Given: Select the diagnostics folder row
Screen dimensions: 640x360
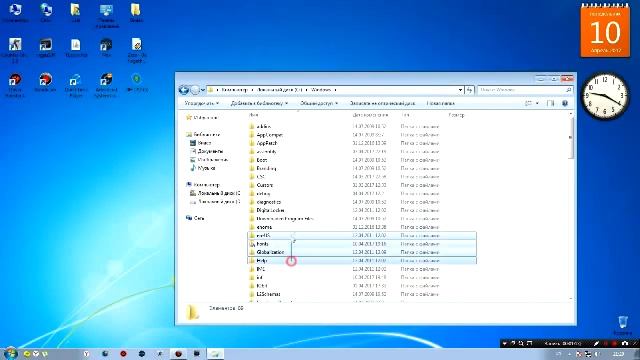Looking at the screenshot, I should click(x=362, y=202).
